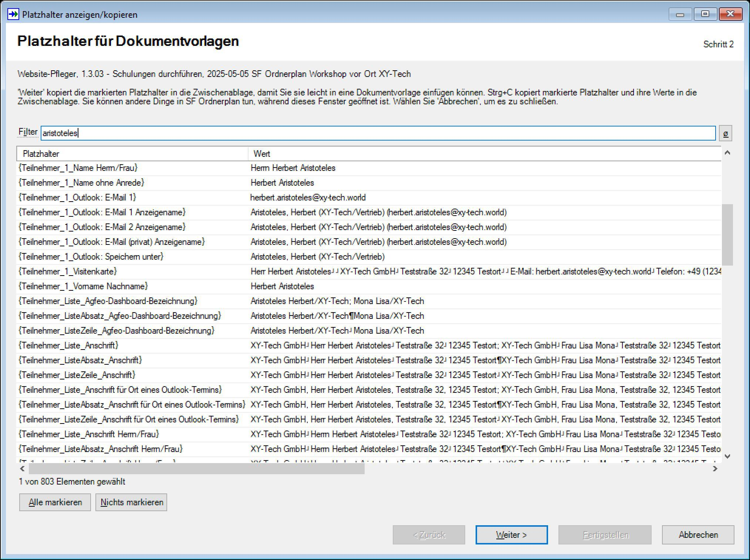Click the scroll right arrow below the list

click(715, 469)
